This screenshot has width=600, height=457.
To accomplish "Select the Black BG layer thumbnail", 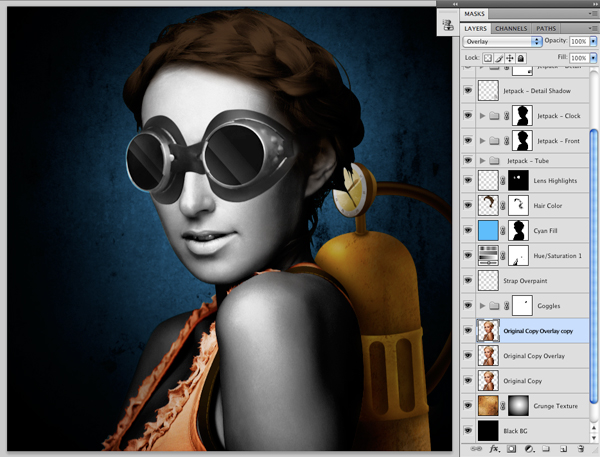I will click(x=488, y=431).
